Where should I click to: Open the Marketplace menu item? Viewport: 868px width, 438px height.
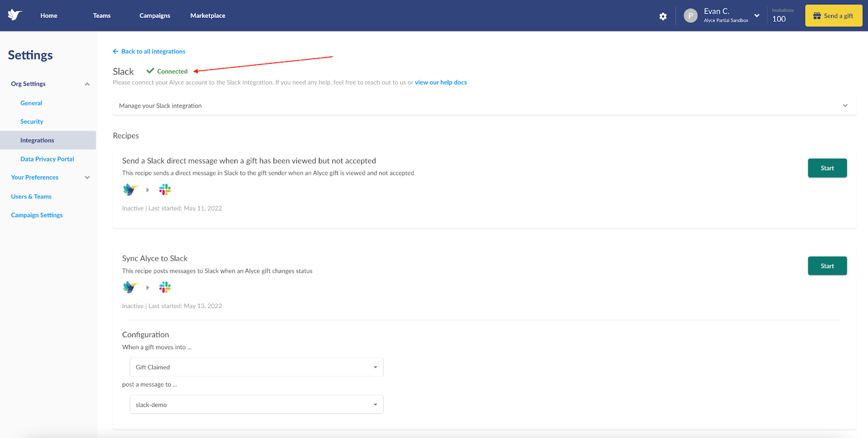click(208, 16)
